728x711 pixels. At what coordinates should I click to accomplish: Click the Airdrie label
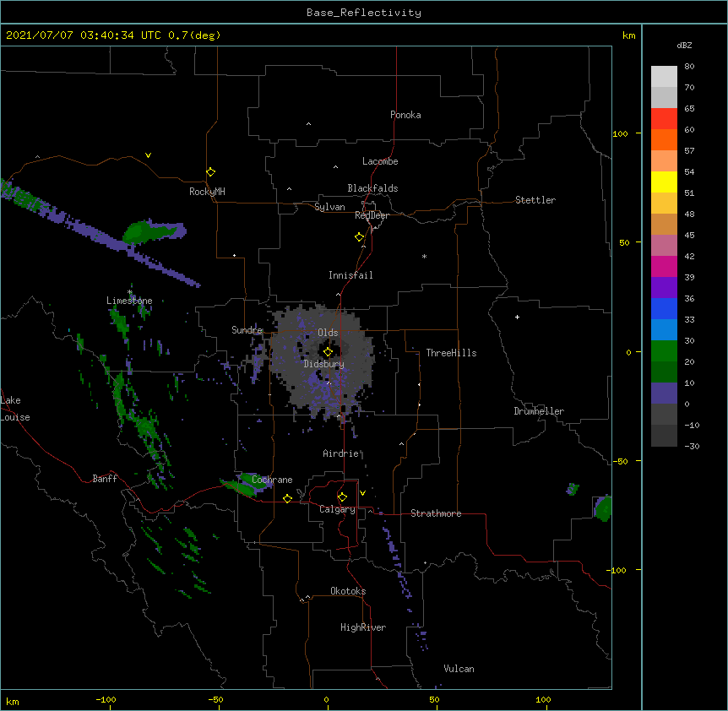pyautogui.click(x=341, y=453)
